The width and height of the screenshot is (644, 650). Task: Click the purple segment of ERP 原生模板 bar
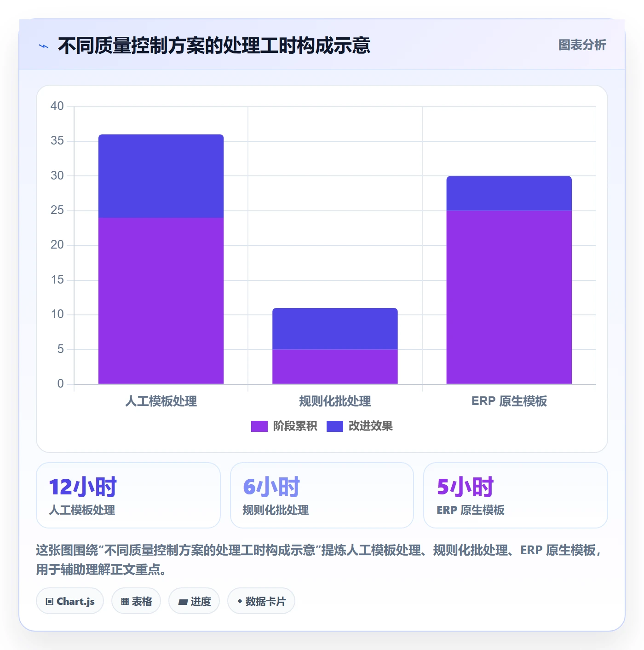point(509,297)
